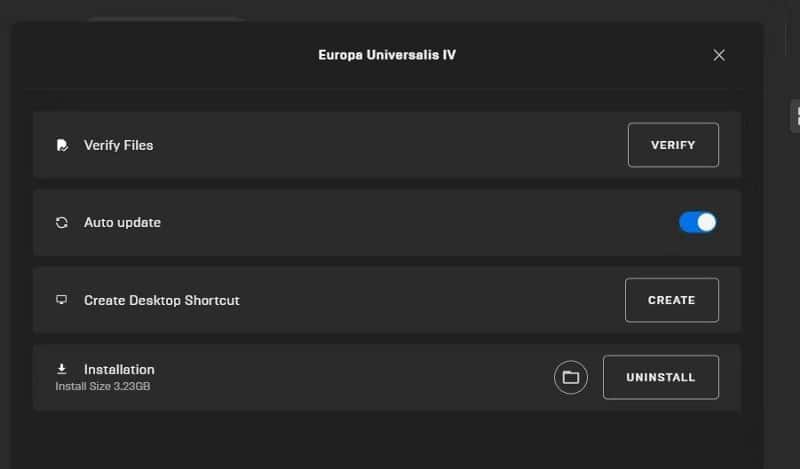800x469 pixels.
Task: Click the Installation download arrow icon
Action: pyautogui.click(x=62, y=368)
